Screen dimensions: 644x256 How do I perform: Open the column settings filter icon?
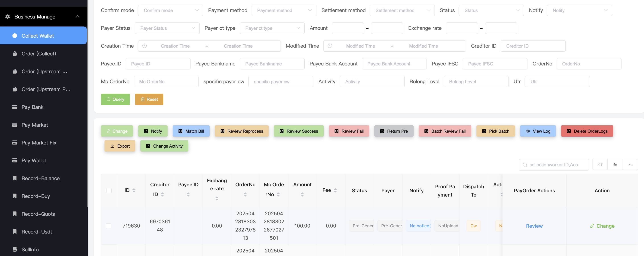[x=615, y=165]
